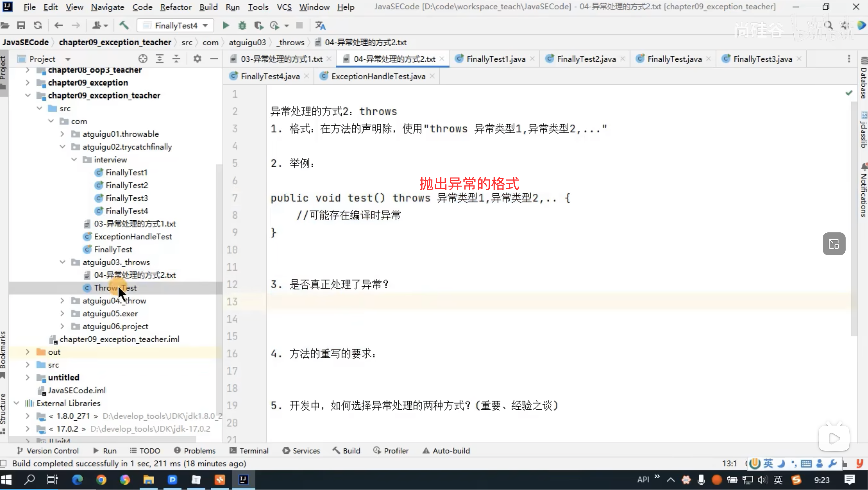Click Sync reload icon in toolbar
The height and width of the screenshot is (490, 868).
pyautogui.click(x=38, y=26)
